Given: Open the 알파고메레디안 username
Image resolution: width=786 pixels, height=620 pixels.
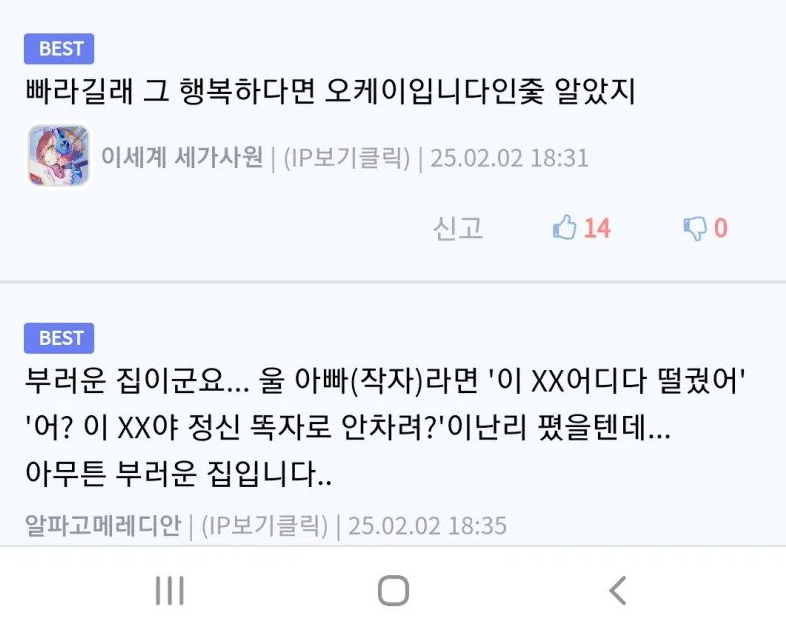Looking at the screenshot, I should click(x=103, y=525).
